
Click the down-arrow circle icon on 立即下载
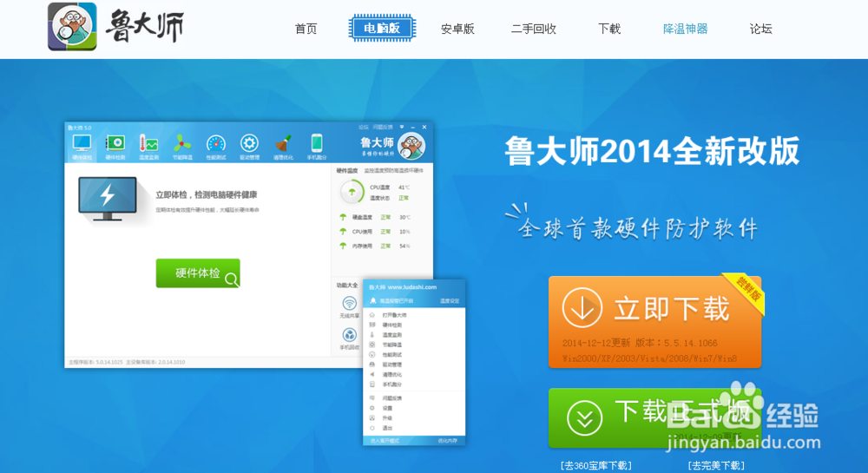(582, 307)
